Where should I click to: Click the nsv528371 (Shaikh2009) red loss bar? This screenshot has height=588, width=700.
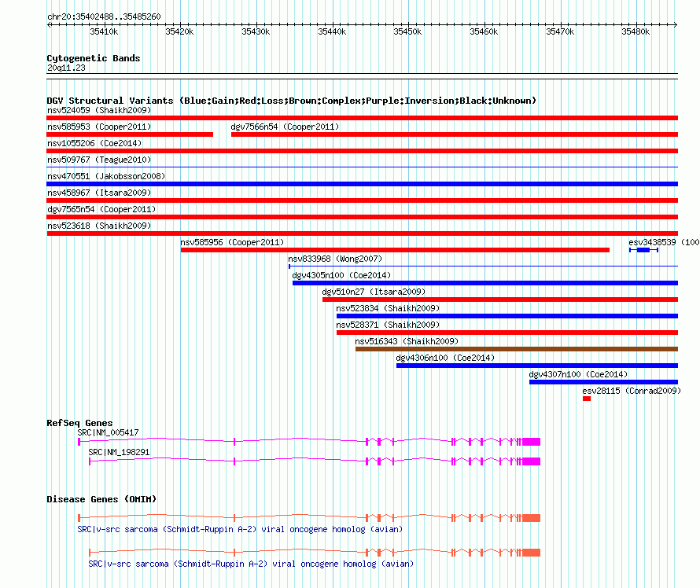point(507,333)
